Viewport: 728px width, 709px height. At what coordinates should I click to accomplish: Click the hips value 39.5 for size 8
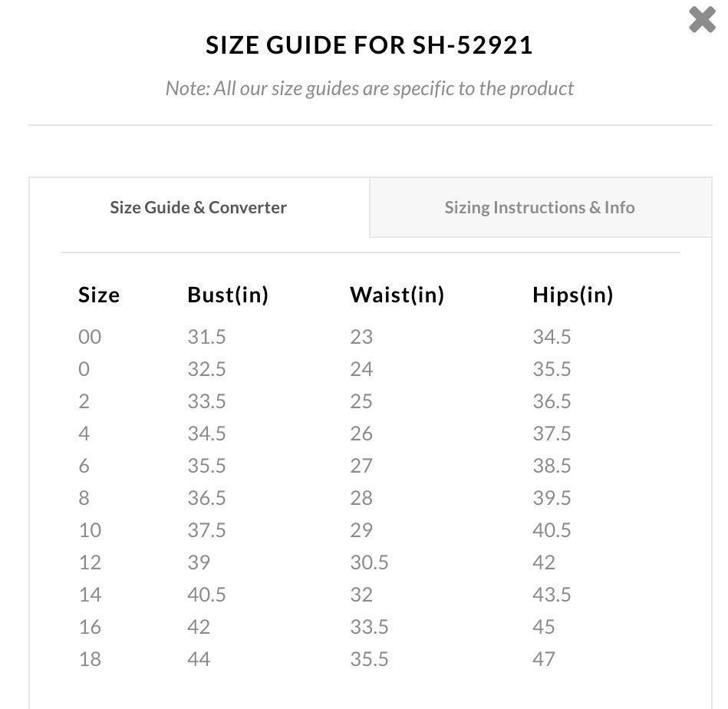click(x=552, y=498)
